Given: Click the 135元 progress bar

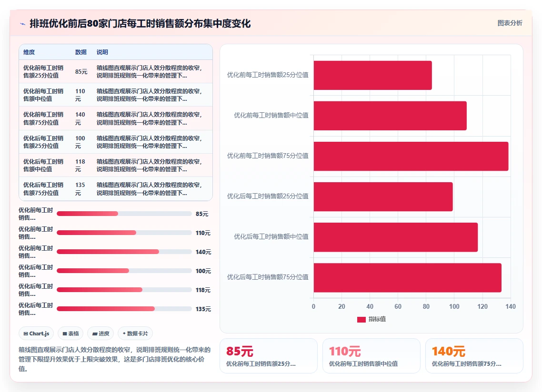Looking at the screenshot, I should (124, 309).
